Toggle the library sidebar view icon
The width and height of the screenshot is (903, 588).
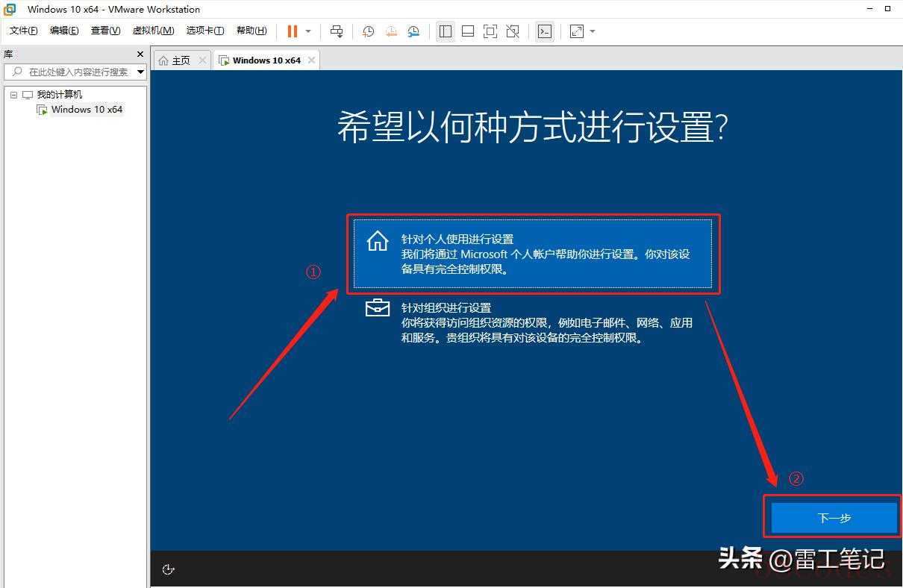coord(446,31)
